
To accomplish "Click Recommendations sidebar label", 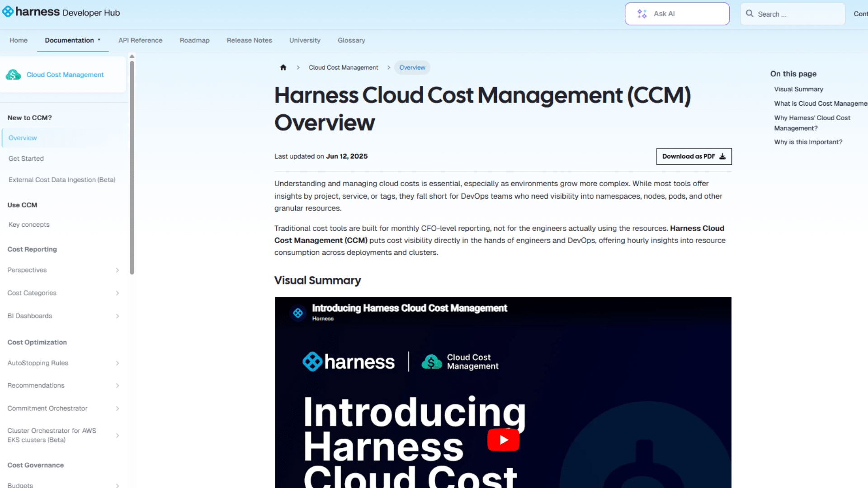I will (36, 386).
